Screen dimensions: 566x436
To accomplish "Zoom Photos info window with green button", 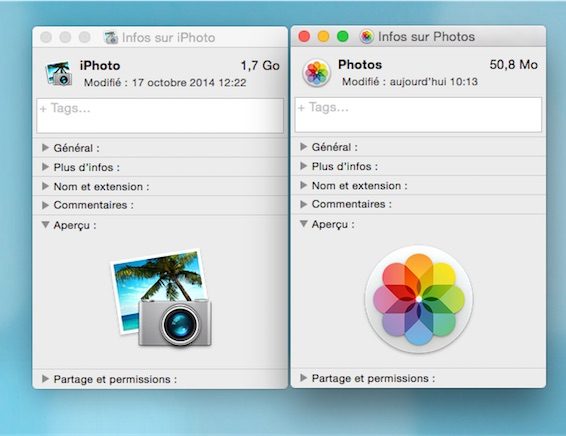I will point(343,36).
